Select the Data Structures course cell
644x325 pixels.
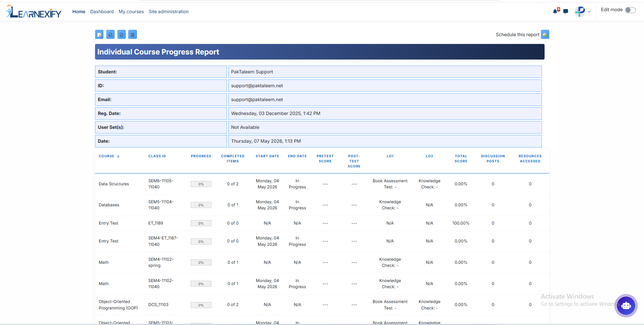tap(114, 184)
